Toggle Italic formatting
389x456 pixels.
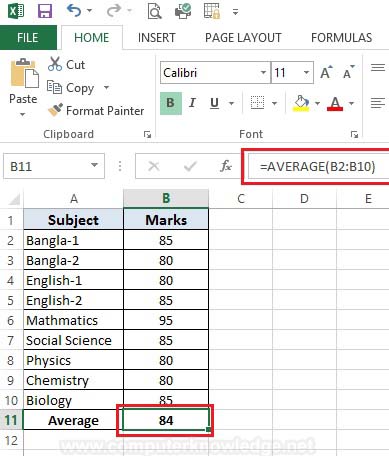[192, 103]
